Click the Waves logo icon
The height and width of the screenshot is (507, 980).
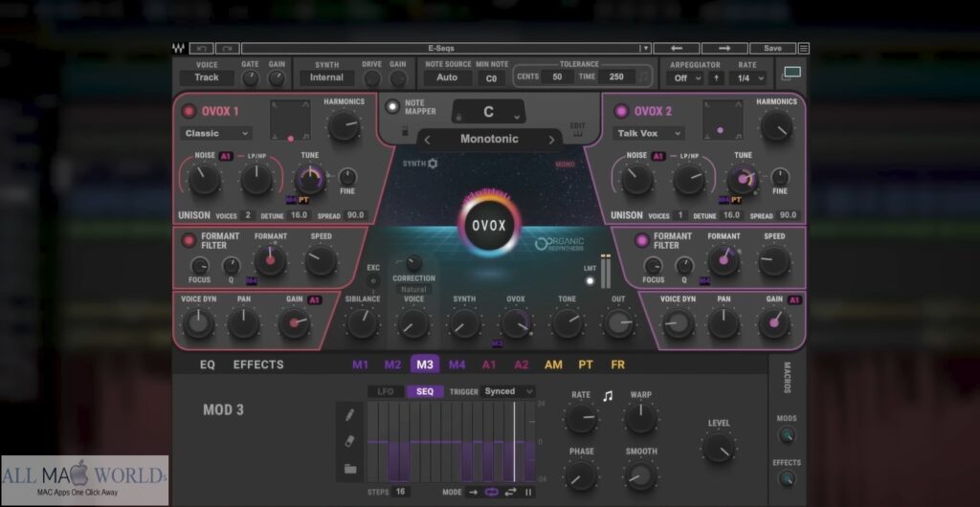tap(179, 48)
